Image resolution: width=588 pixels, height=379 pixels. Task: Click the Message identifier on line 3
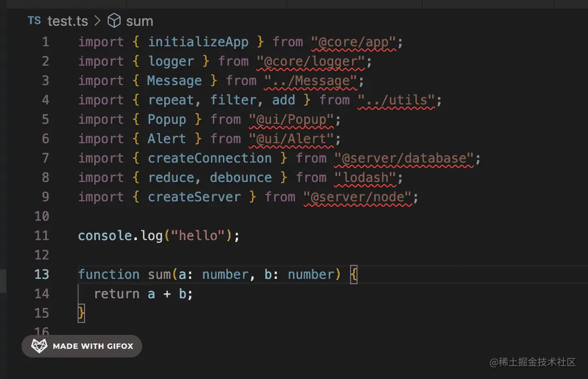point(175,81)
